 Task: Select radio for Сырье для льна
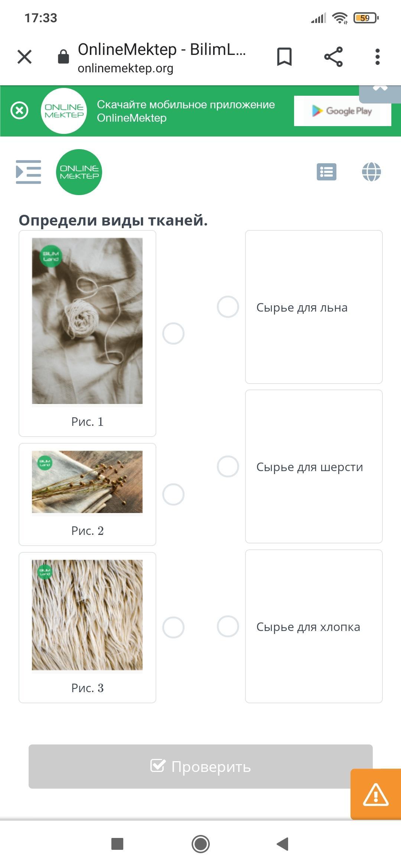(x=228, y=307)
